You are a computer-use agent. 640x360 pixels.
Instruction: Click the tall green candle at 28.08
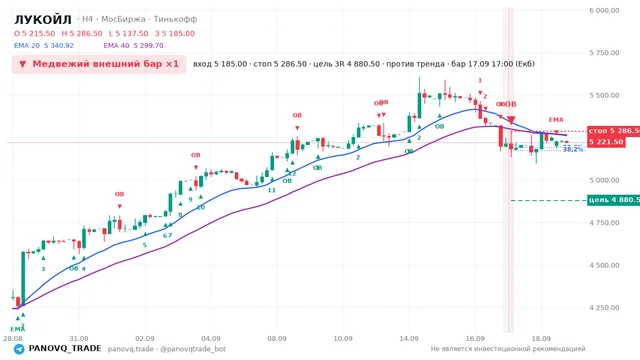(23, 278)
